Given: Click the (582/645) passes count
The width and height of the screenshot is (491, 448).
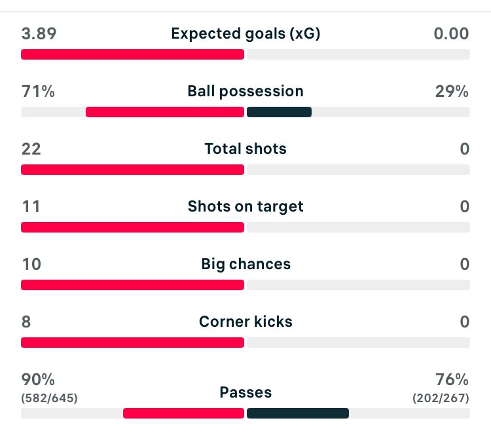Looking at the screenshot, I should [49, 398].
